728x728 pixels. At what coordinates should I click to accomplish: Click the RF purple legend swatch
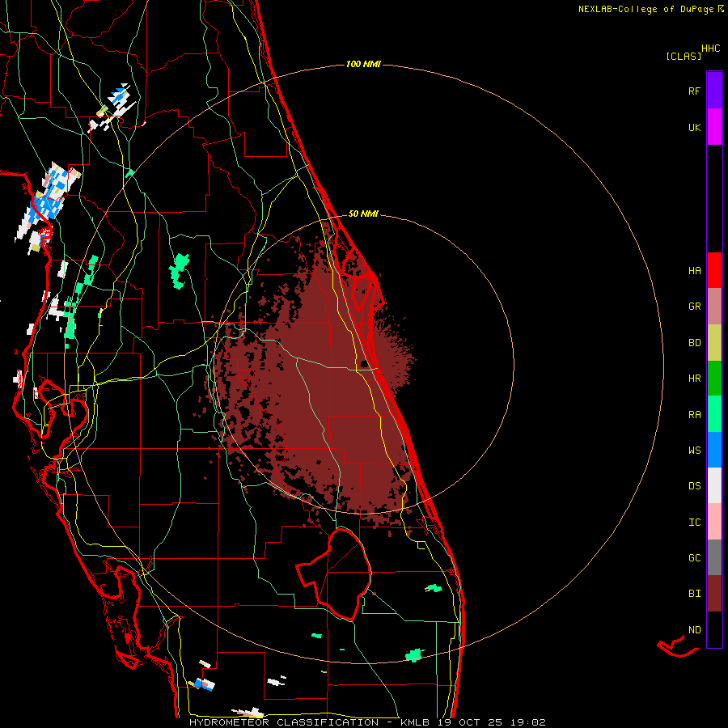coord(714,91)
